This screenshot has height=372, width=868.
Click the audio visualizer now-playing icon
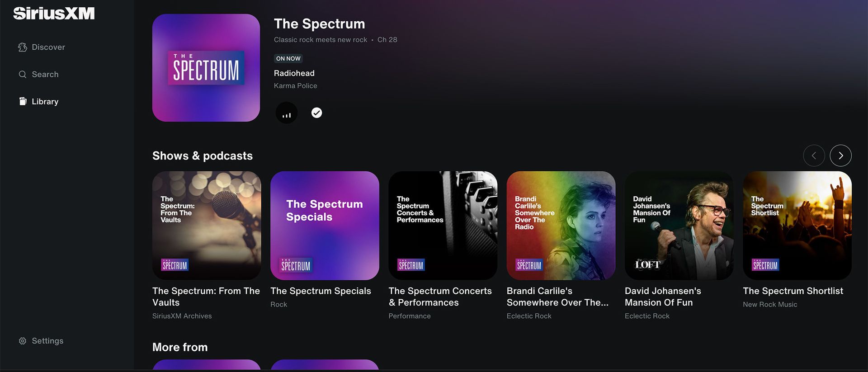click(286, 113)
